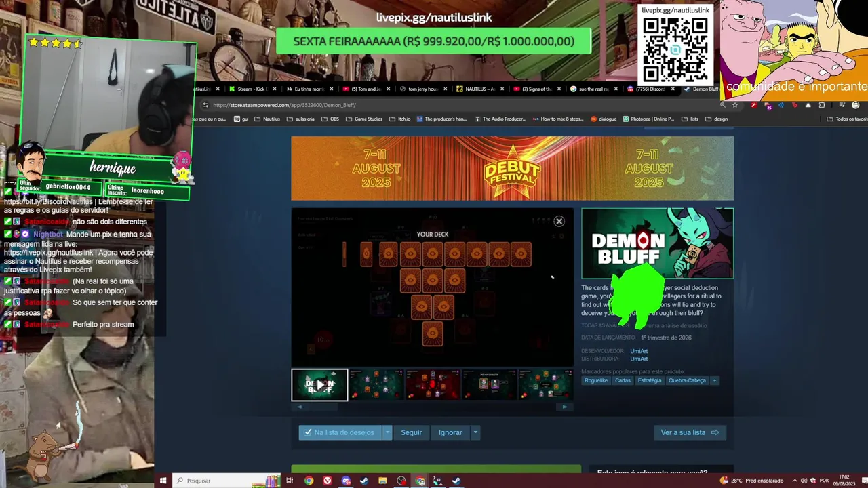Open the browser extensions puzzle icon
The image size is (868, 488).
[x=822, y=105]
